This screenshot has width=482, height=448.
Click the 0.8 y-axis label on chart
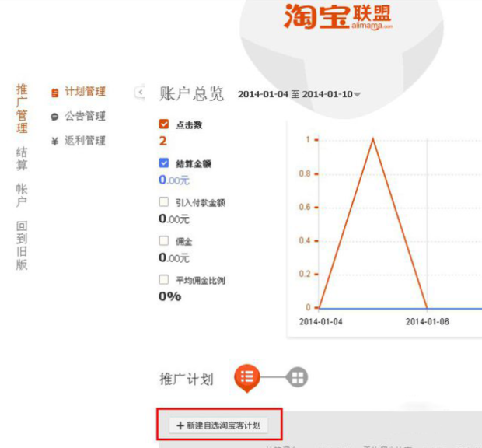pyautogui.click(x=305, y=173)
